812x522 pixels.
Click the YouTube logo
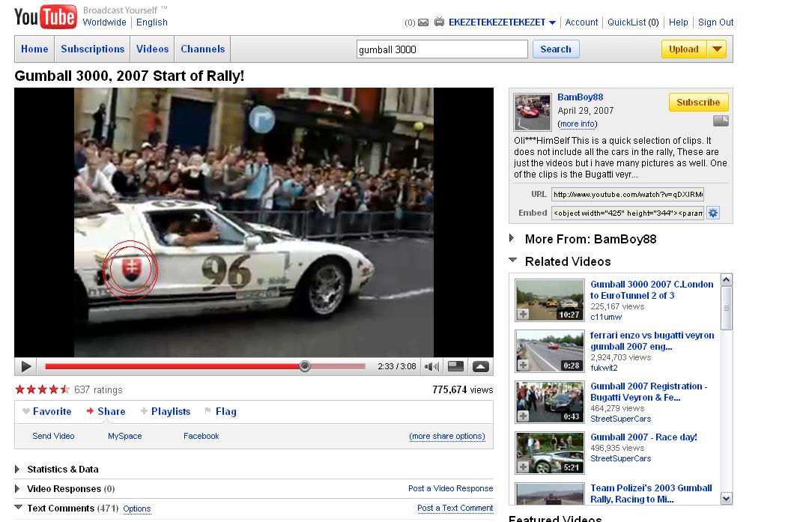pyautogui.click(x=45, y=16)
